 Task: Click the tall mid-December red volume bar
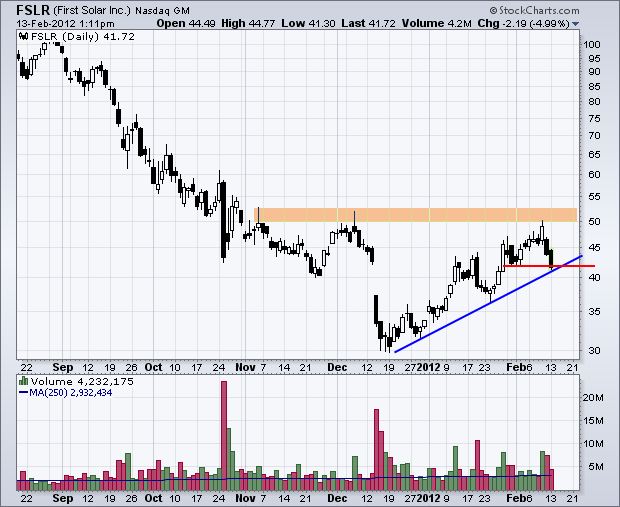click(x=376, y=450)
